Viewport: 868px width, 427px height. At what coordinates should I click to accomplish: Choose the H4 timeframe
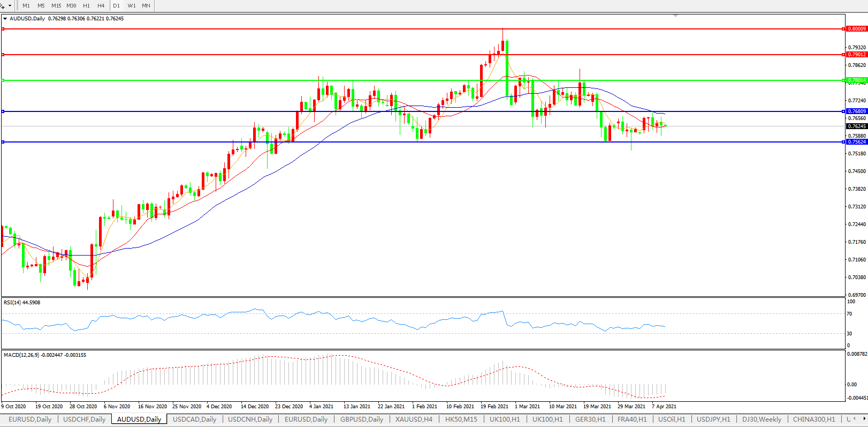pyautogui.click(x=101, y=5)
